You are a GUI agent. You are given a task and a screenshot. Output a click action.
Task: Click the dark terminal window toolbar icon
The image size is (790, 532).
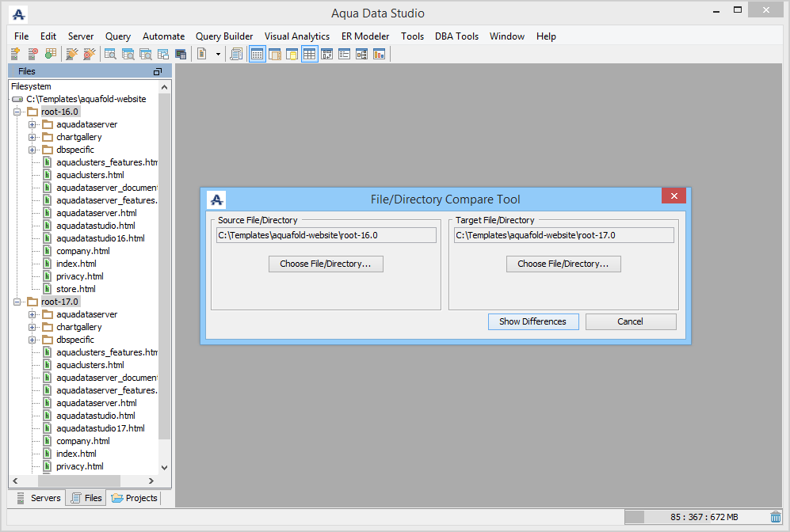coord(181,54)
